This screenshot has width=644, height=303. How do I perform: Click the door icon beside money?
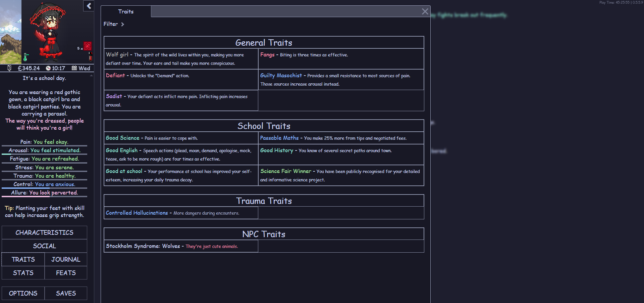(9, 68)
